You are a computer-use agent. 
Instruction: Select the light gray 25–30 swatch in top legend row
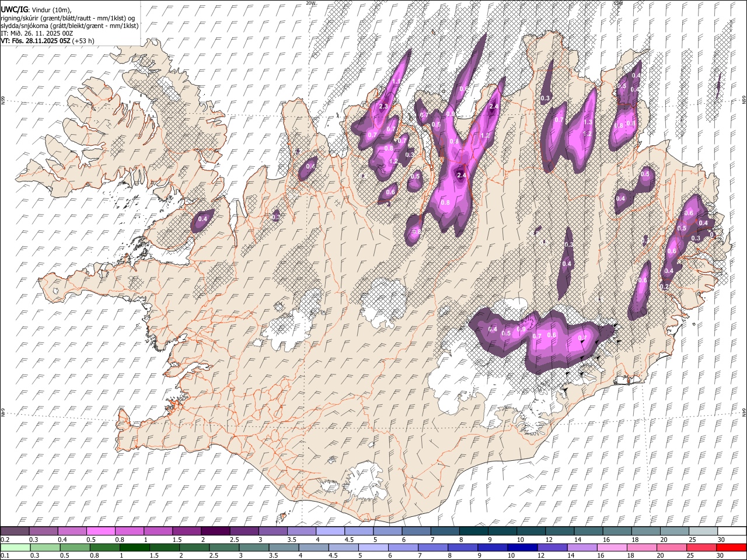[x=704, y=531]
